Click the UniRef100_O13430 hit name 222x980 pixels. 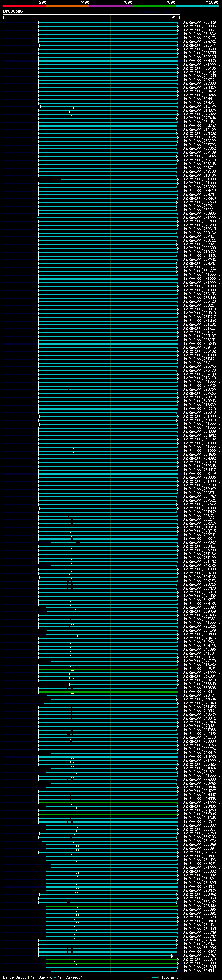[x=199, y=175]
